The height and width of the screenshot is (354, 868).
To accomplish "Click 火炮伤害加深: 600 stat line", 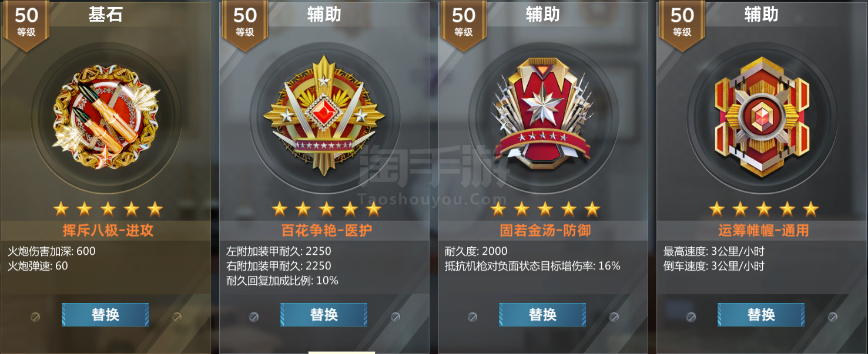I will (52, 251).
